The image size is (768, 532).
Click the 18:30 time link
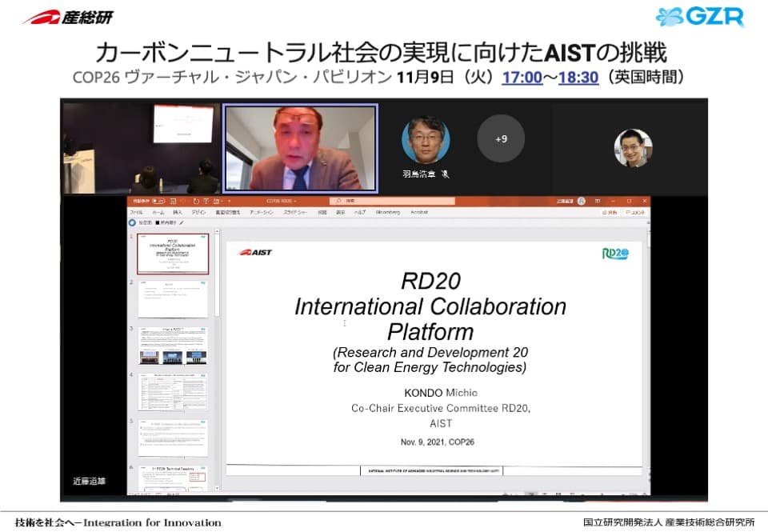pyautogui.click(x=578, y=78)
